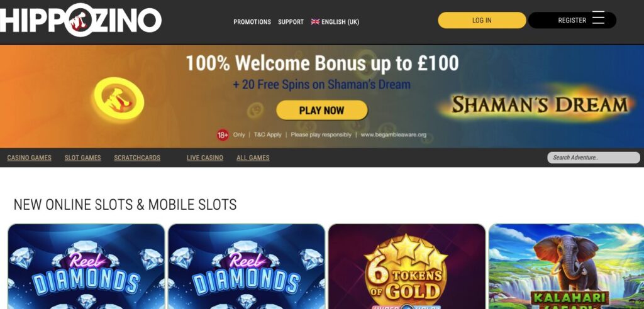Open the 6 Tokens of Gold game

pyautogui.click(x=407, y=266)
